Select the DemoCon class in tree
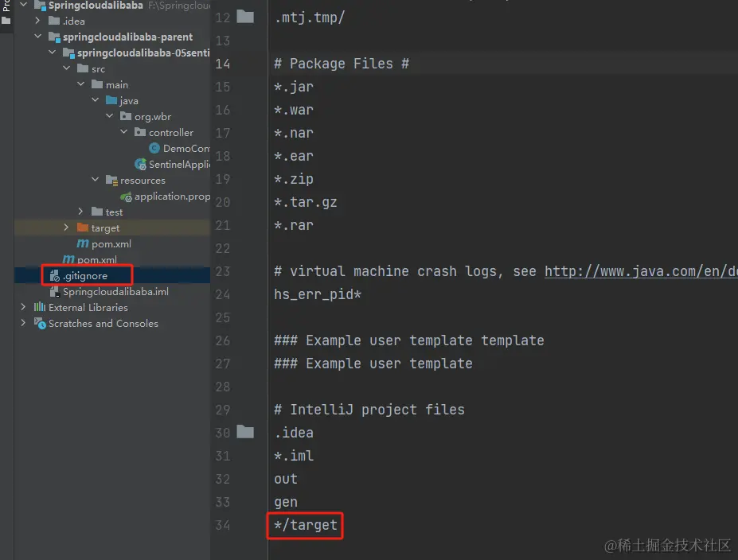738x560 pixels. 186,148
